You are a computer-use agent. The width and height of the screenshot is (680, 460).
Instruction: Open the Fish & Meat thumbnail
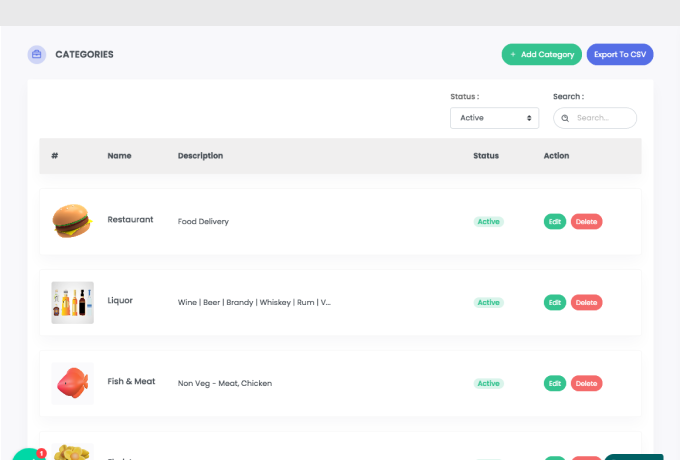click(x=72, y=383)
